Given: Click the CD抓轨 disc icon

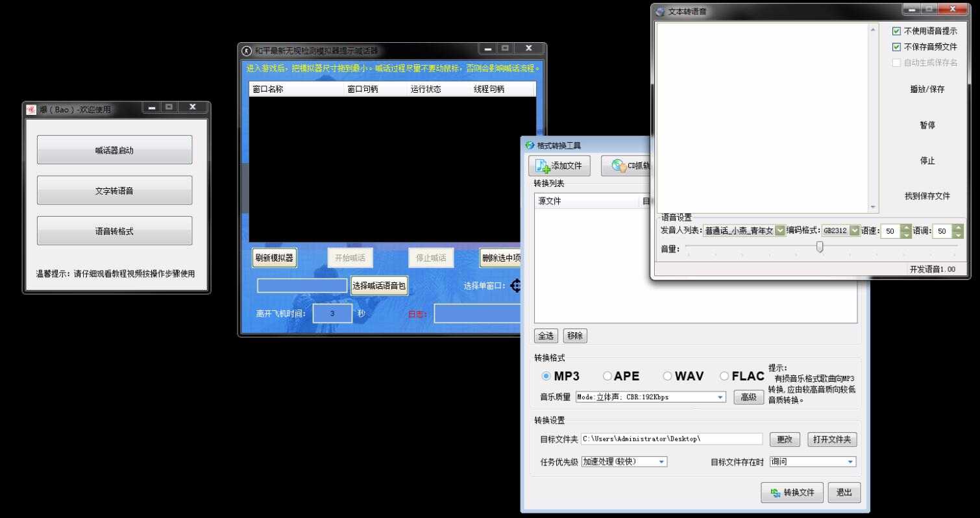Looking at the screenshot, I should tap(619, 166).
